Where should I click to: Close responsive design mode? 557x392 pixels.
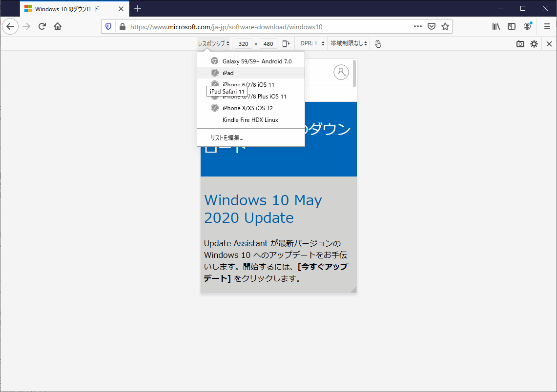tap(549, 44)
